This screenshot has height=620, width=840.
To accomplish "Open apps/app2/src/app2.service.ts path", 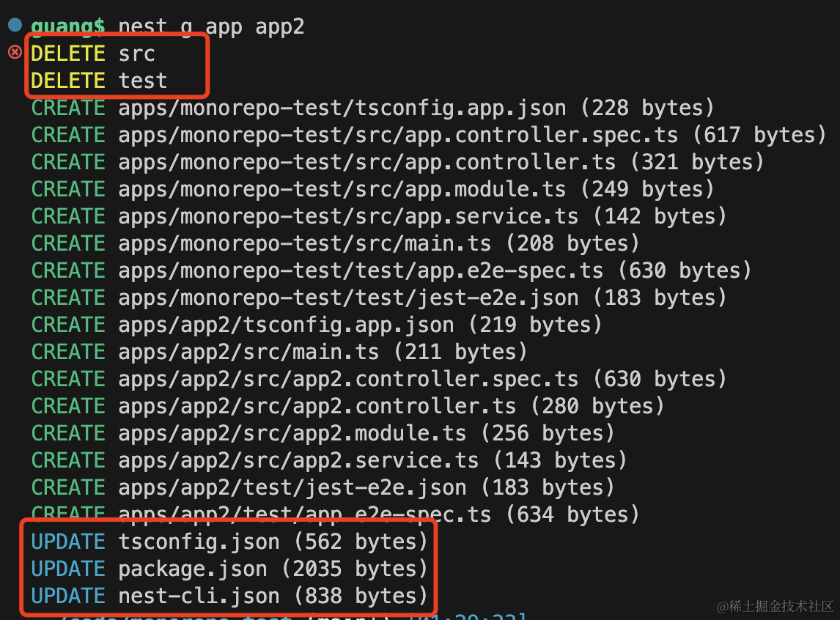I will point(298,460).
